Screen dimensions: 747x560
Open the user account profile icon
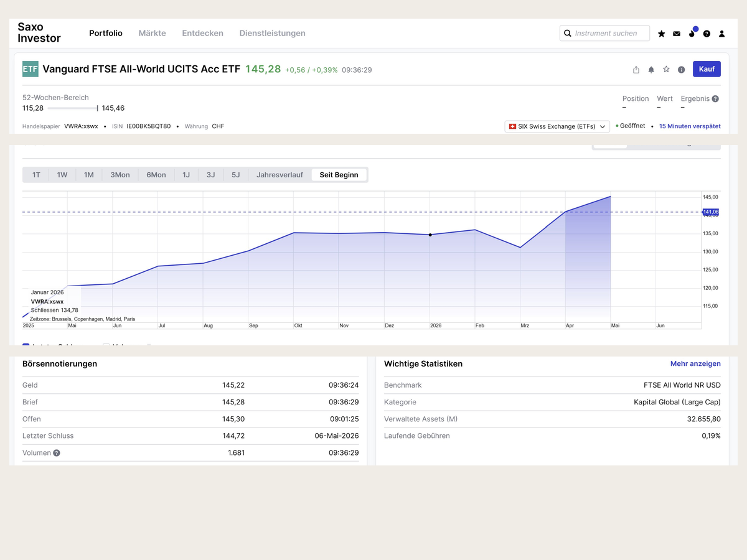[721, 34]
